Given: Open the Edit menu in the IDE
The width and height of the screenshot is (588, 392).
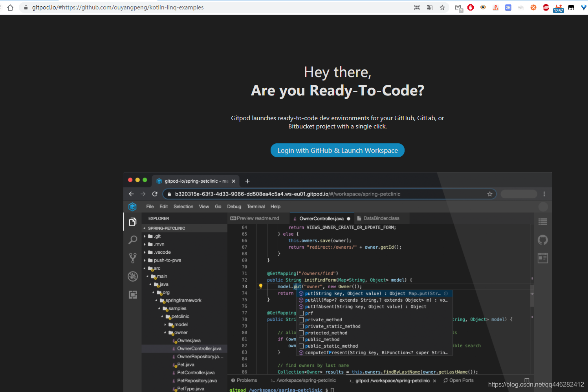Looking at the screenshot, I should (164, 207).
